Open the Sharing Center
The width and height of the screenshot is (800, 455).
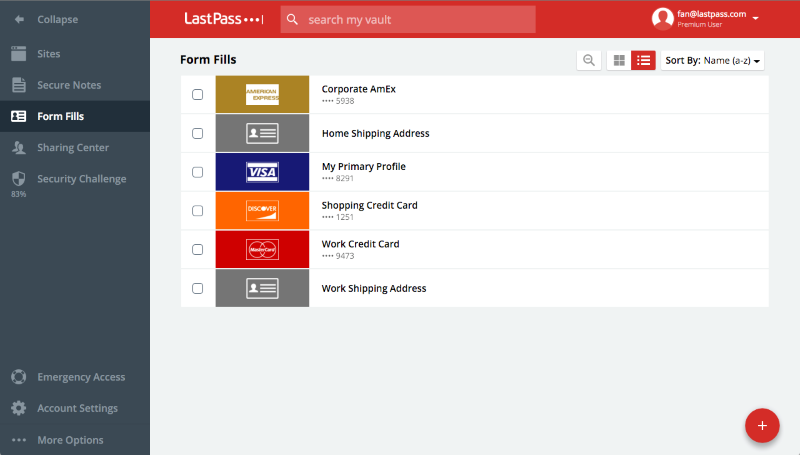coord(72,147)
